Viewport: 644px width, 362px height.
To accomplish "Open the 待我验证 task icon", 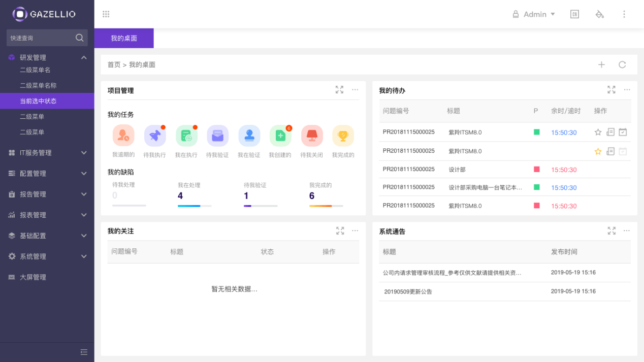I will 218,136.
